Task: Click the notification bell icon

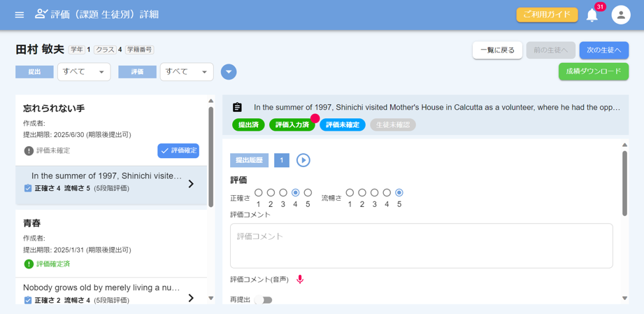Action: click(x=592, y=15)
